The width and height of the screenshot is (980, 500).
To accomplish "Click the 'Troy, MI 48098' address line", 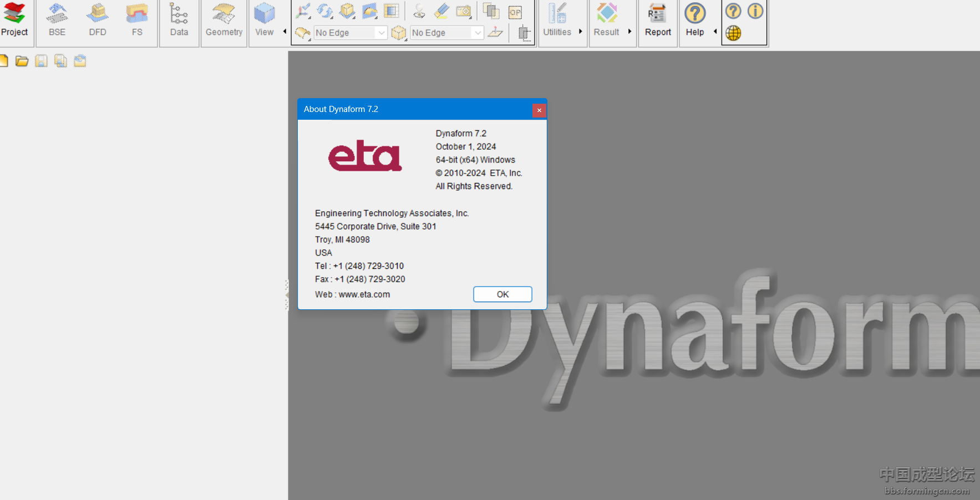I will click(x=342, y=239).
